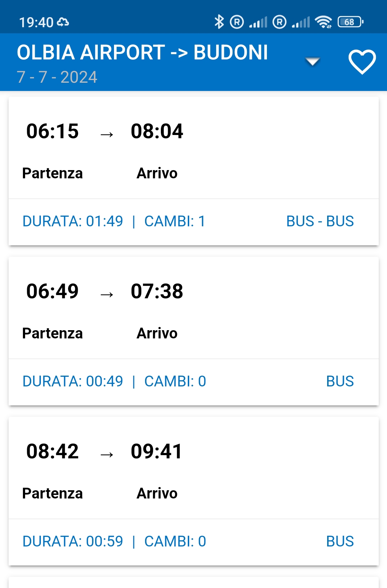Expand the route dropdown arrow
Screen dimensions: 387x588
(x=312, y=62)
